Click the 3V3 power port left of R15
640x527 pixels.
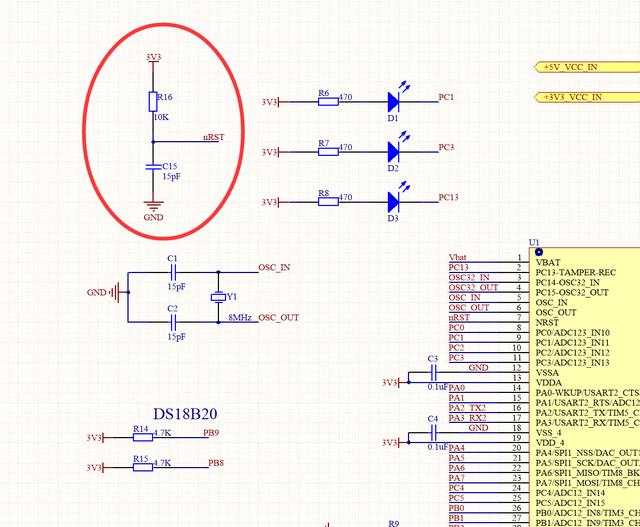95,467
